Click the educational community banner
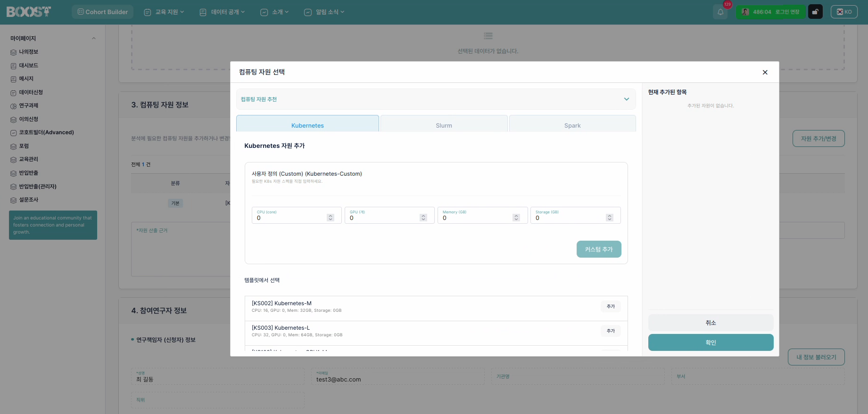This screenshot has width=868, height=414. pyautogui.click(x=53, y=225)
